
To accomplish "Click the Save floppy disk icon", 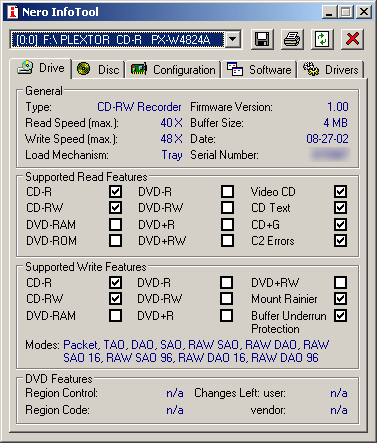I will click(x=262, y=40).
